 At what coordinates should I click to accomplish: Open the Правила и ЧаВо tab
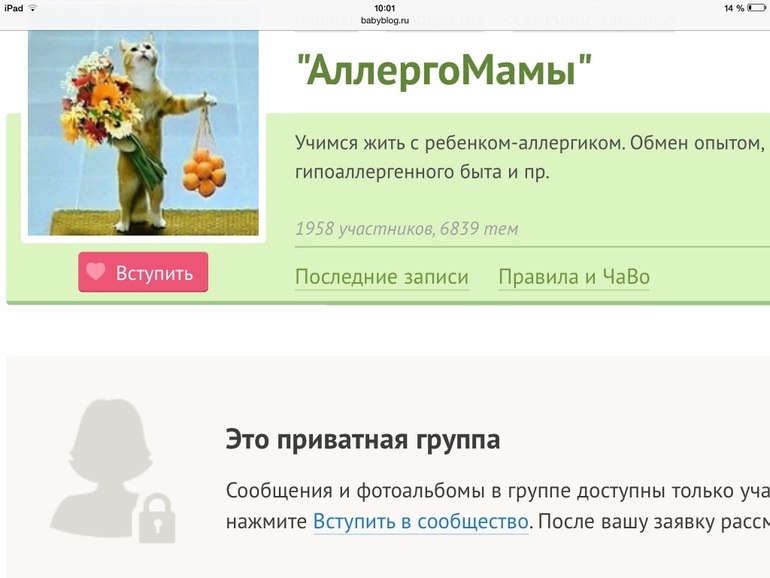(x=574, y=277)
